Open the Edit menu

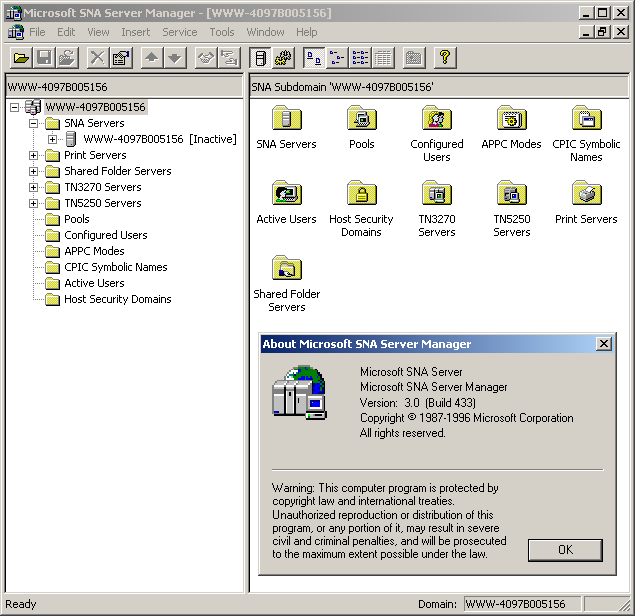[x=66, y=32]
